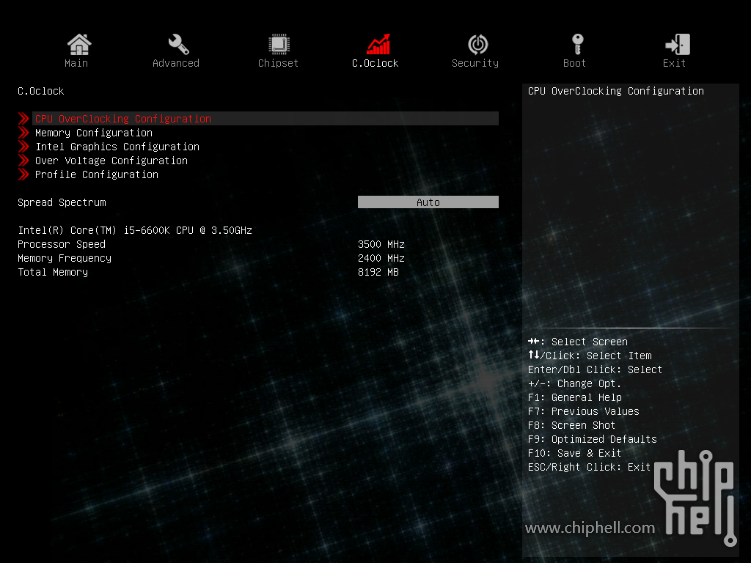Click the C.Oclock red chart icon

[378, 44]
